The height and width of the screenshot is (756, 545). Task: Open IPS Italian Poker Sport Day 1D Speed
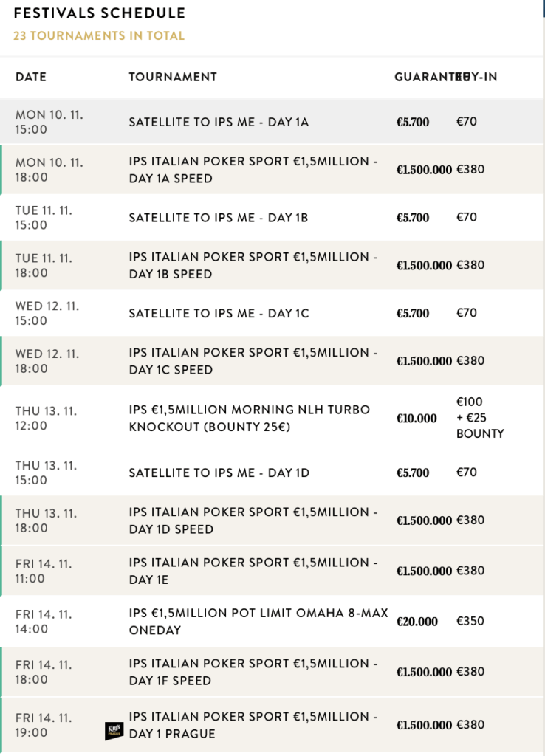pos(253,520)
